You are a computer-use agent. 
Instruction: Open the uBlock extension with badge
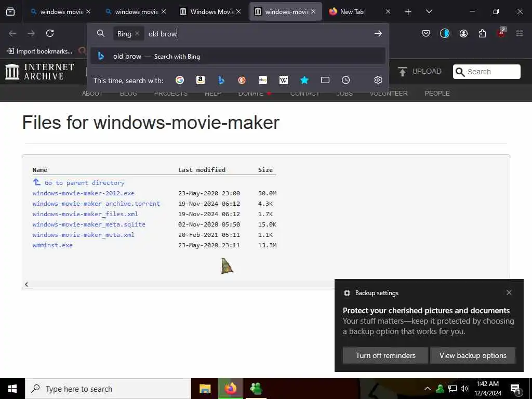tap(501, 33)
